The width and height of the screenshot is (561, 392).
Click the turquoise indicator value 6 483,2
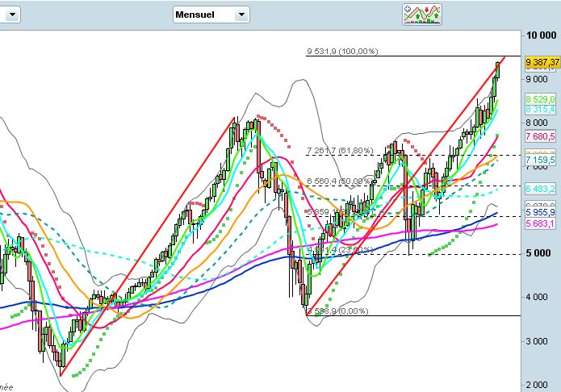[x=540, y=189]
